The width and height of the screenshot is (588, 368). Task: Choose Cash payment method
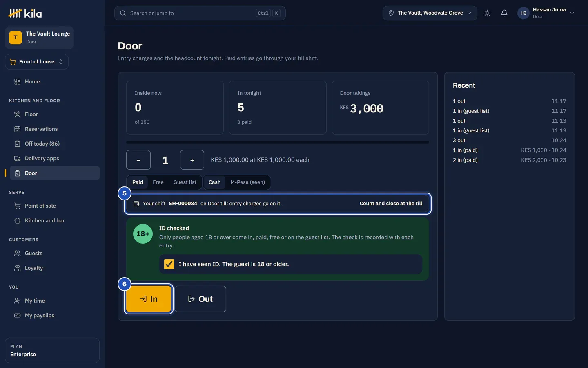pos(214,182)
